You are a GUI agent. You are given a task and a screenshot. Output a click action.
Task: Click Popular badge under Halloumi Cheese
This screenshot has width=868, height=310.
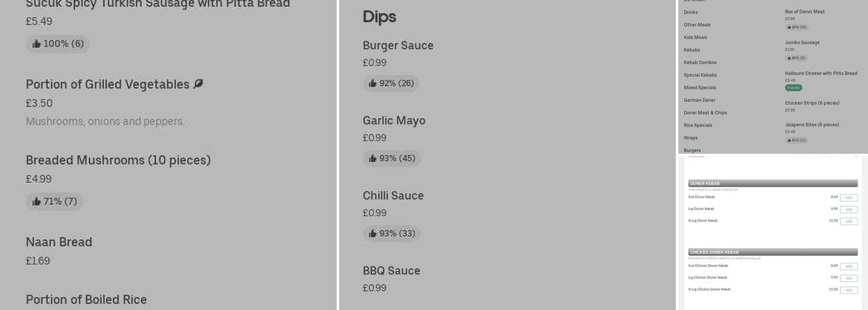click(794, 88)
